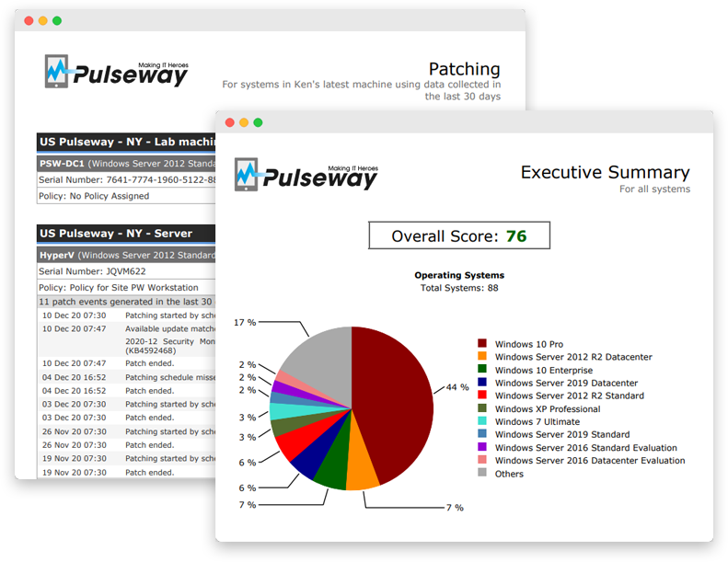Click the 44 % pie label
The image size is (728, 562).
(x=457, y=387)
